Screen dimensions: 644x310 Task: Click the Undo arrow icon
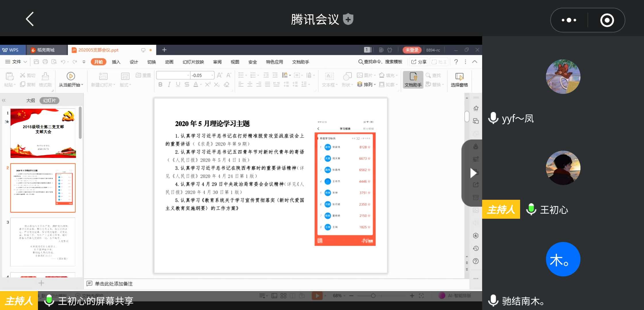(63, 62)
